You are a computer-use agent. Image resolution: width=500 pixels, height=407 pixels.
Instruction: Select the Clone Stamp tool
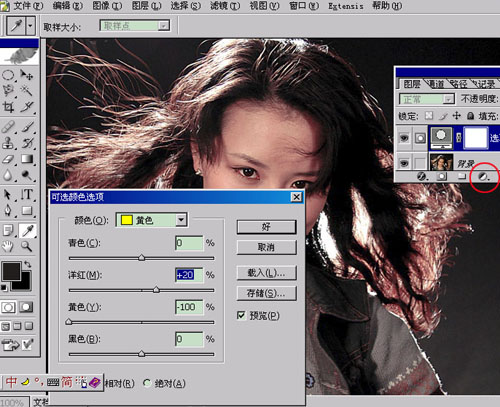pos(8,143)
